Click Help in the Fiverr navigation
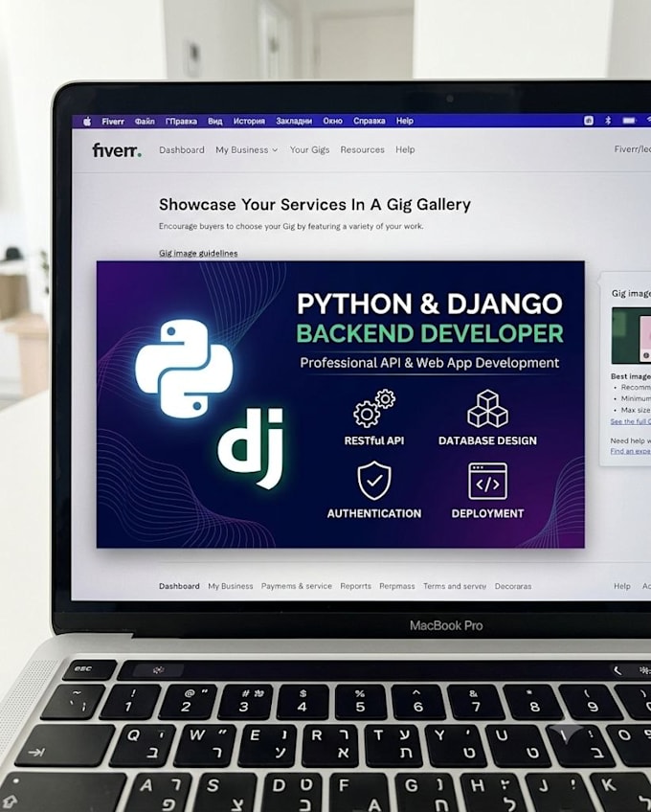 tap(405, 149)
